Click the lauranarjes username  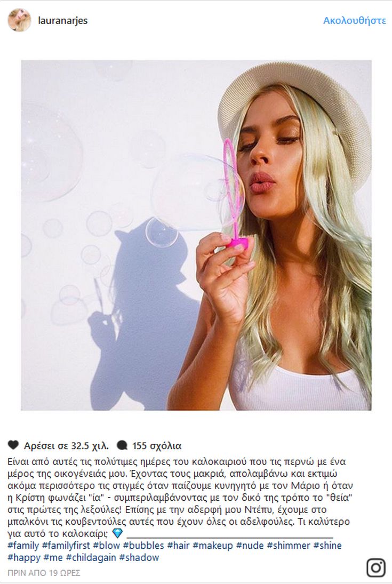62,20
